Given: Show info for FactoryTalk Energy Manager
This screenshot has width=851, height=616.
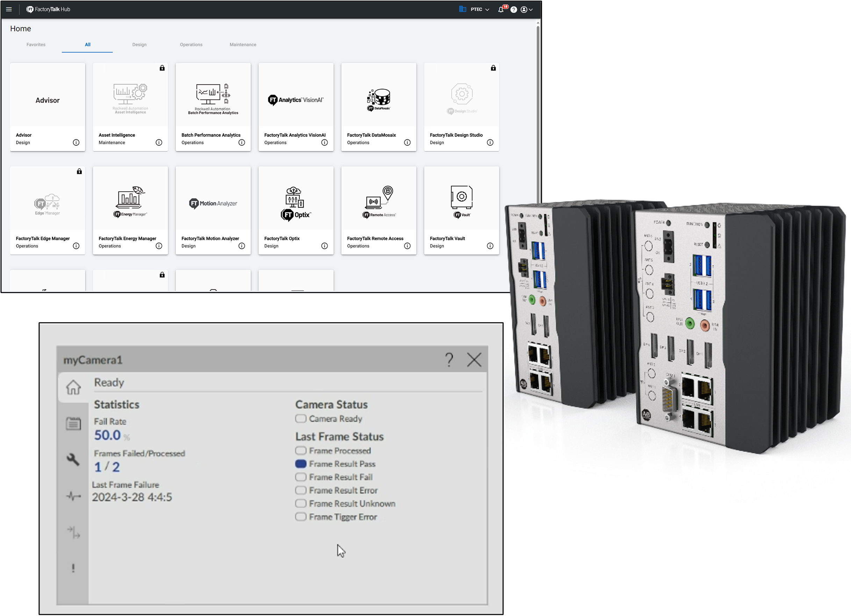Looking at the screenshot, I should tap(159, 246).
